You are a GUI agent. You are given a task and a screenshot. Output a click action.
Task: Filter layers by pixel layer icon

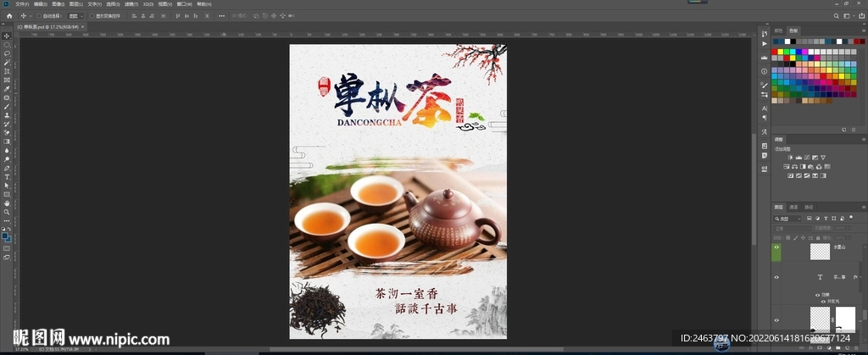click(x=810, y=219)
